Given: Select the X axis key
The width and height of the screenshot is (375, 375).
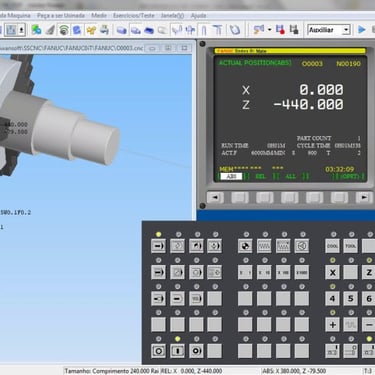Looking at the screenshot, I should pyautogui.click(x=332, y=272).
